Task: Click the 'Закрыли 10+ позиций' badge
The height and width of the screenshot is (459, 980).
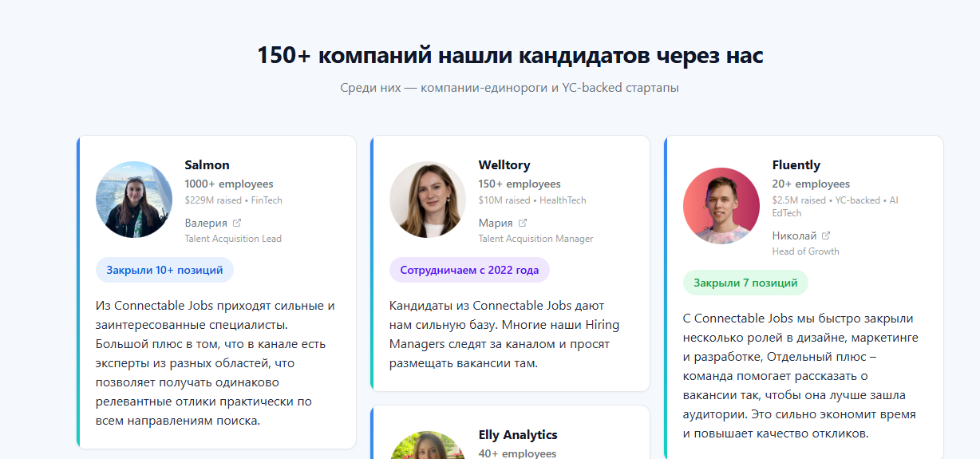Action: click(164, 270)
